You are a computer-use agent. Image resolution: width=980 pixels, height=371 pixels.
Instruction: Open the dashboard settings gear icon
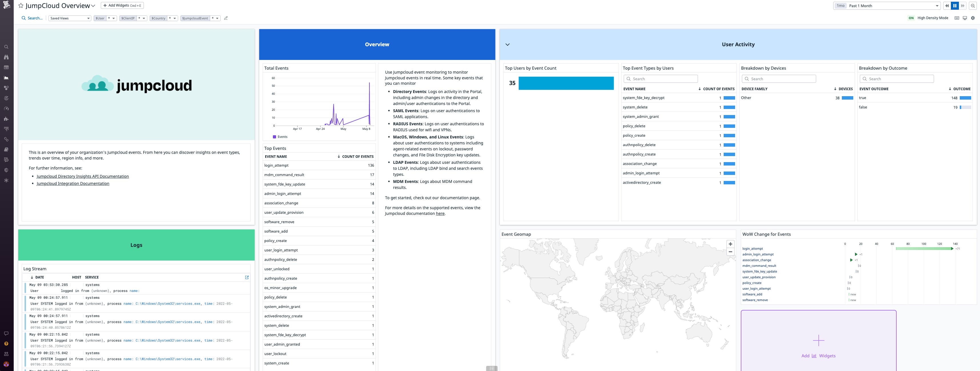click(x=973, y=18)
